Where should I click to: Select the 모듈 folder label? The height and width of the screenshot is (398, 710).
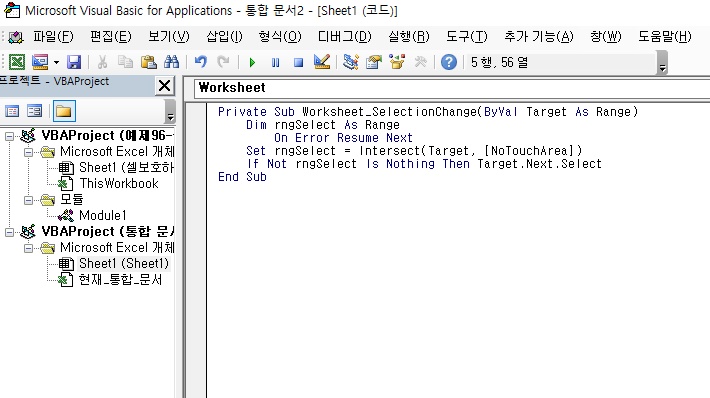click(72, 200)
